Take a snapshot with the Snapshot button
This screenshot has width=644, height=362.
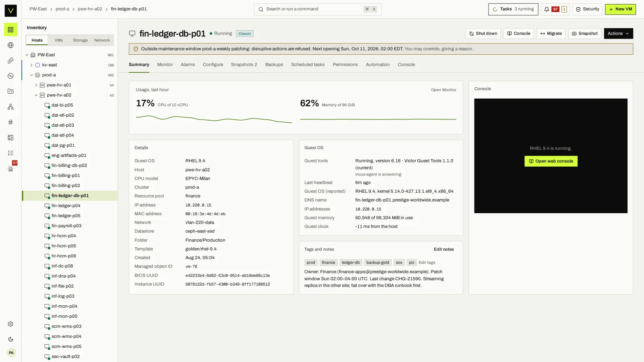(585, 33)
